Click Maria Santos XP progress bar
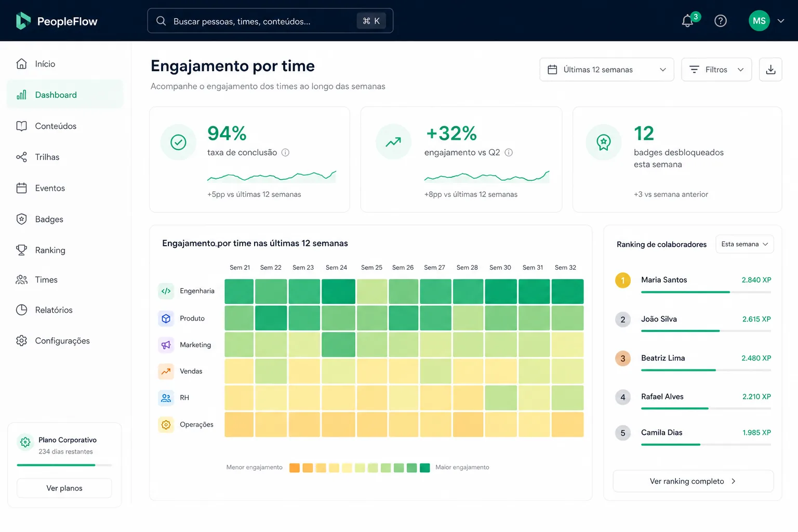This screenshot has width=798, height=532. tap(706, 292)
